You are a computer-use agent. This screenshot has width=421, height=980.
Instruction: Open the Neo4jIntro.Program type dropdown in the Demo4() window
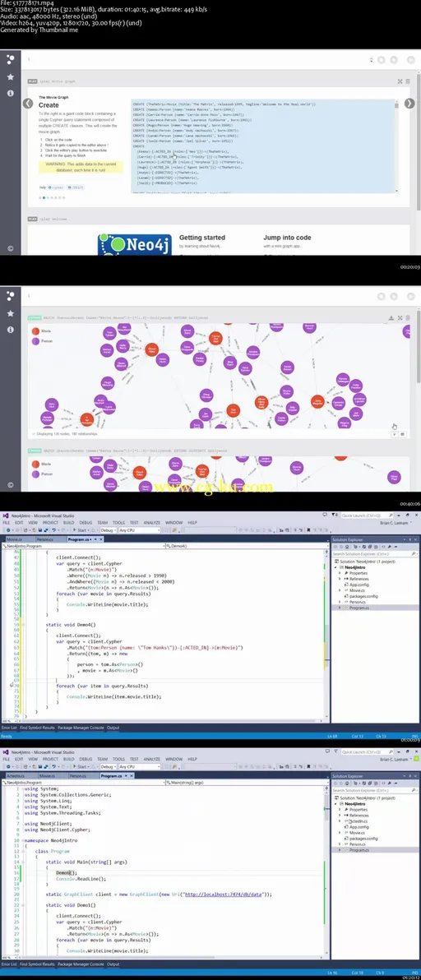[x=84, y=546]
